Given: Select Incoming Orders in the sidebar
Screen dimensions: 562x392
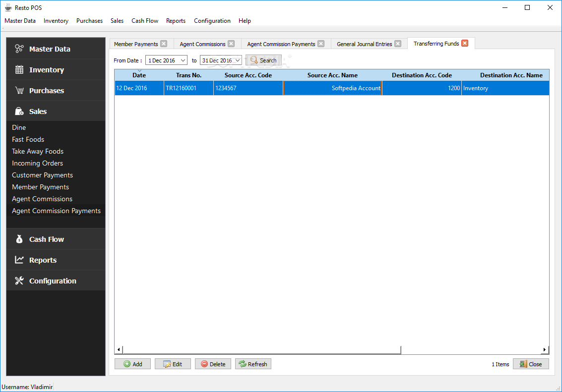Looking at the screenshot, I should [56, 163].
